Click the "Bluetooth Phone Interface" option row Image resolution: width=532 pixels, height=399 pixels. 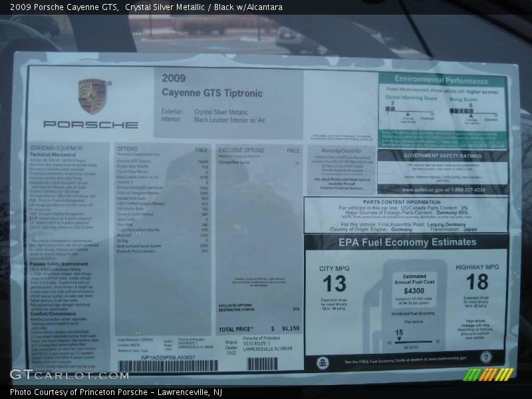coord(162,251)
